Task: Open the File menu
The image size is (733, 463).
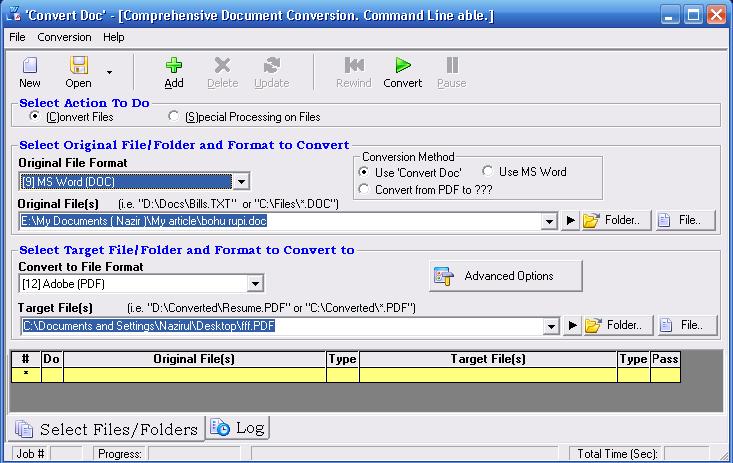Action: tap(17, 37)
